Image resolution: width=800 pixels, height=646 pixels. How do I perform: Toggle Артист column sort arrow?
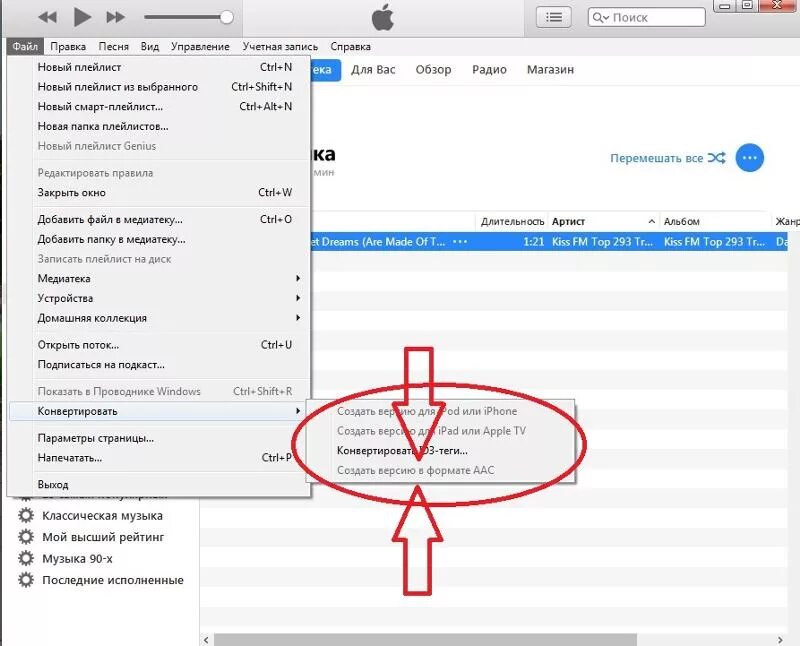pyautogui.click(x=652, y=221)
